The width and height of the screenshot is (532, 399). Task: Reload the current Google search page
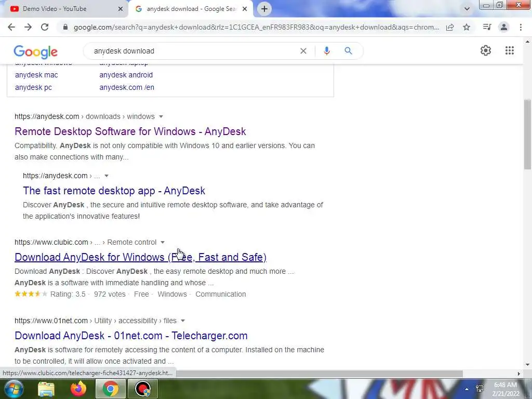[x=45, y=27]
